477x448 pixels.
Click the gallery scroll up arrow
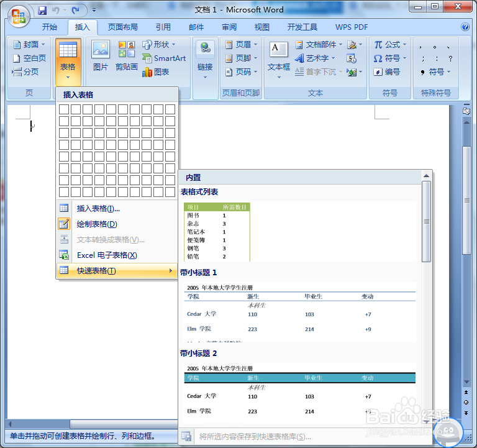click(x=427, y=176)
